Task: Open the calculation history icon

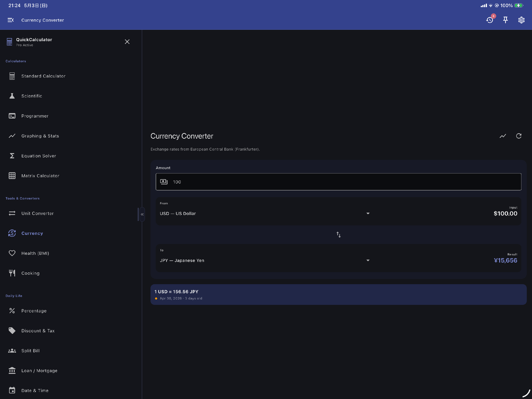Action: (x=490, y=20)
